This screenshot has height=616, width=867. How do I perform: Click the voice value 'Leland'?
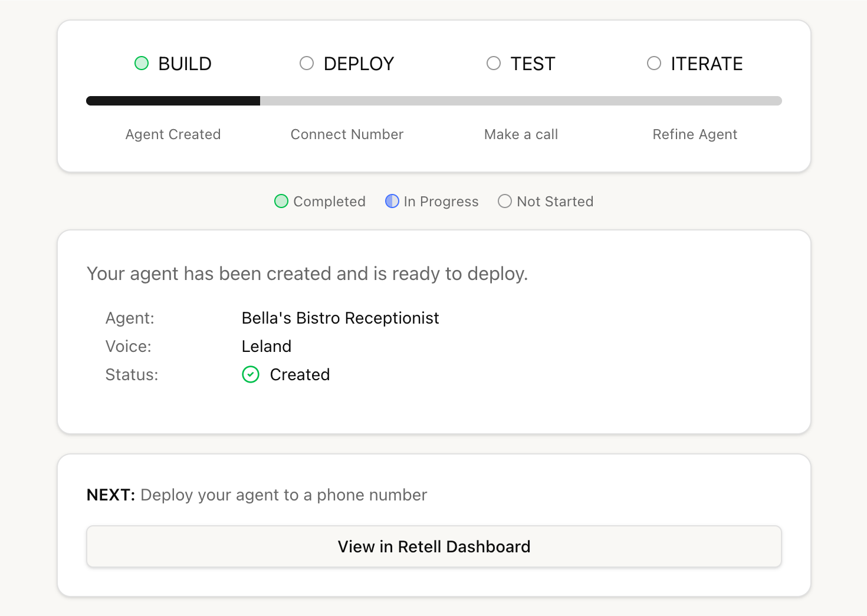pos(267,346)
